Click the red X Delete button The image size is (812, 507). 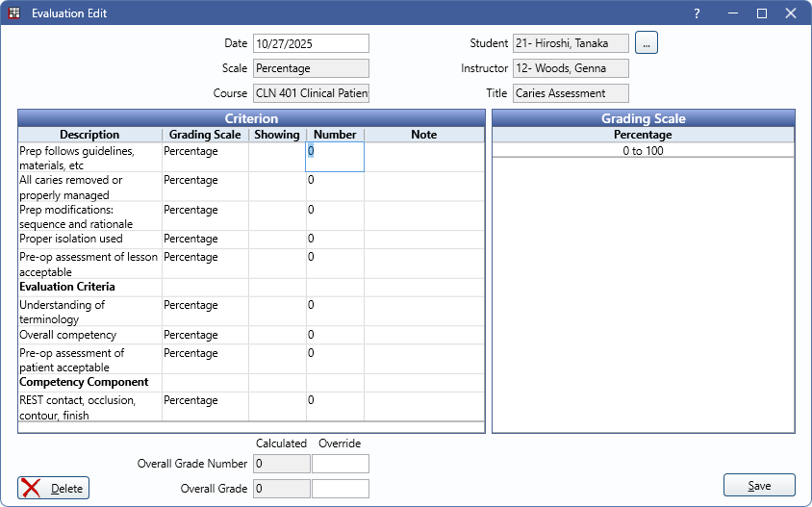coord(53,488)
